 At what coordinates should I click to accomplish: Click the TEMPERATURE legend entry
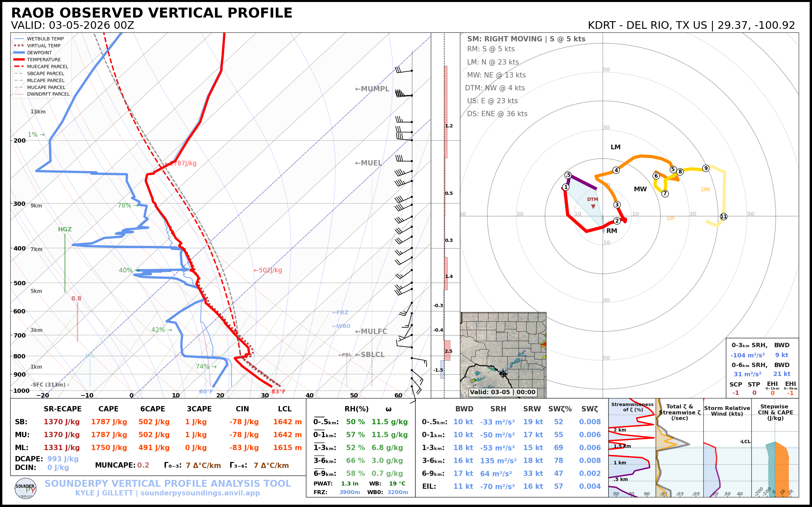(x=44, y=60)
